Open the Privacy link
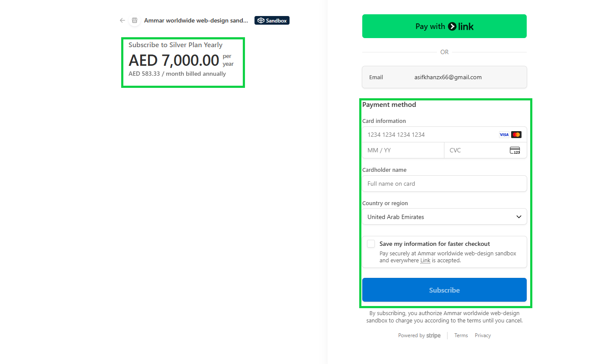The image size is (599, 364). pos(483,335)
